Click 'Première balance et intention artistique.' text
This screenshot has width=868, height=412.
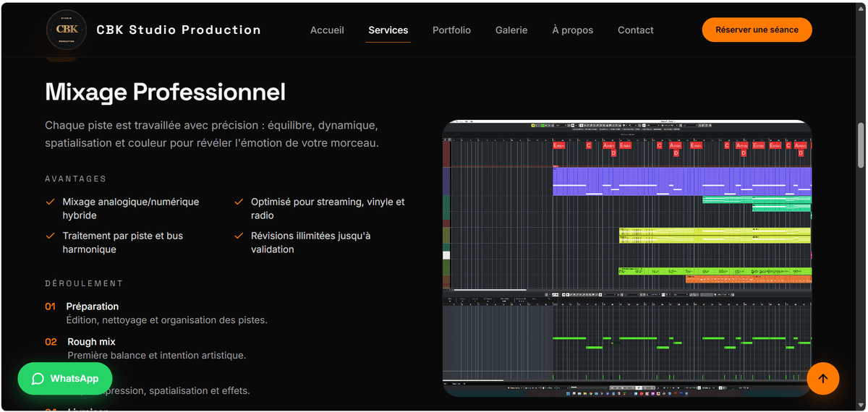coord(157,355)
